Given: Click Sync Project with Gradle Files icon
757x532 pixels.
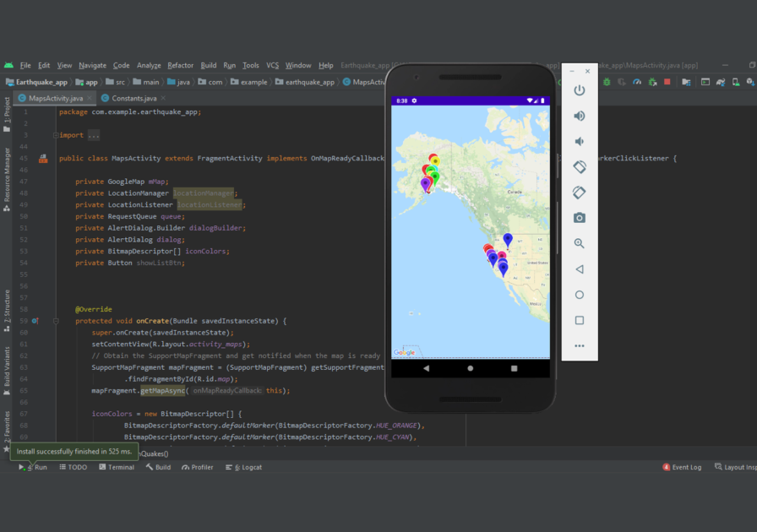Looking at the screenshot, I should [721, 82].
